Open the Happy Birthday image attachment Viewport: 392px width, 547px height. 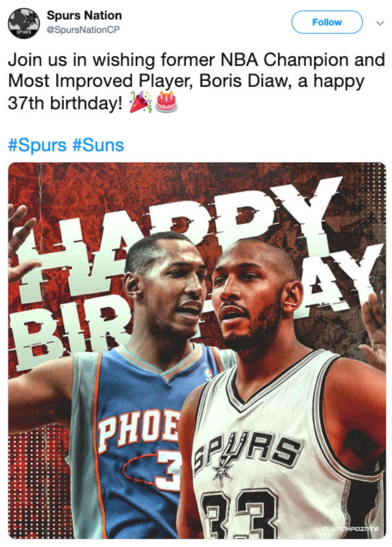(x=197, y=351)
